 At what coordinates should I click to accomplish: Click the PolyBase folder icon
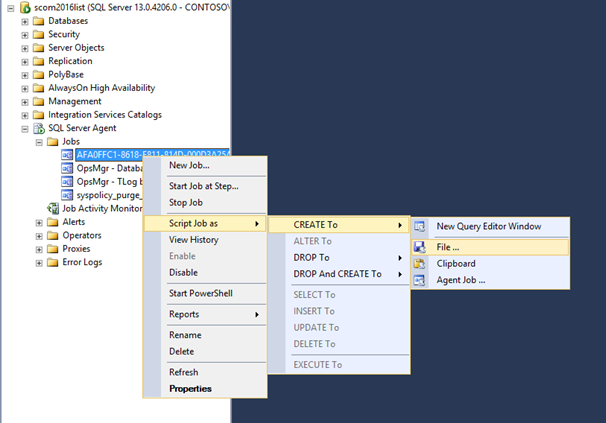pos(38,75)
